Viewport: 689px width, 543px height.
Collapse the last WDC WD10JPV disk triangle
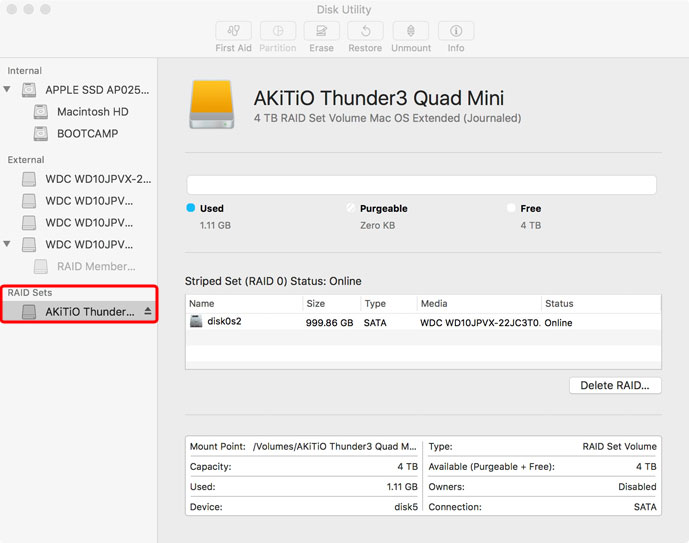(8, 244)
